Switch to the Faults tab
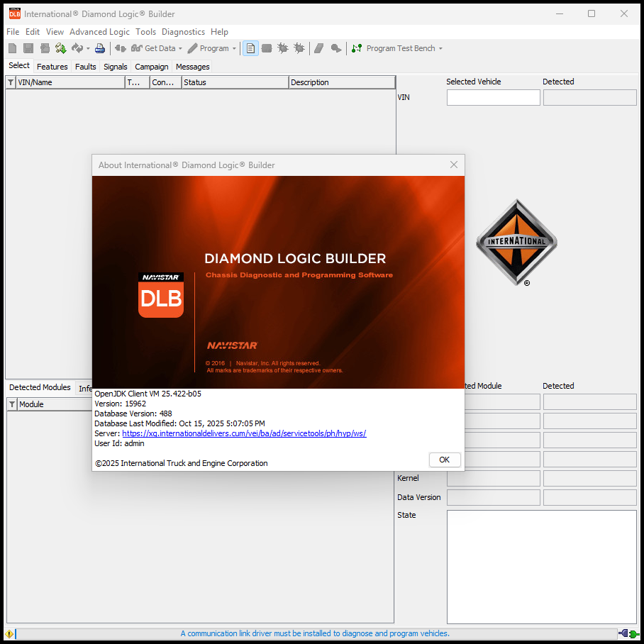This screenshot has width=644, height=644. (x=86, y=67)
